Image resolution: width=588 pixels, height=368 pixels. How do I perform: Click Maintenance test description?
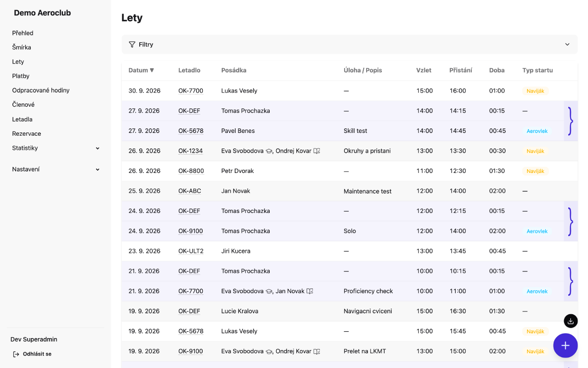(x=367, y=191)
